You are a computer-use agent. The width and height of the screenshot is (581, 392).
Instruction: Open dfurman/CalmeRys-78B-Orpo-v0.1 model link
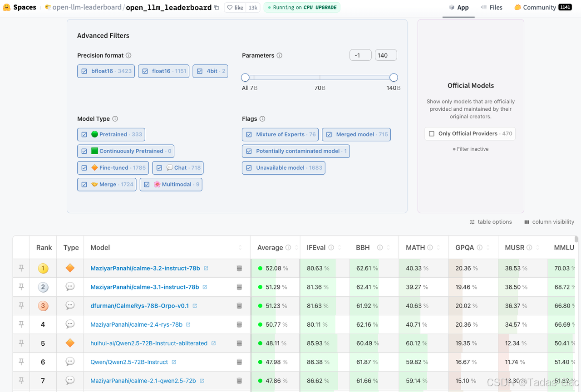[x=140, y=306]
